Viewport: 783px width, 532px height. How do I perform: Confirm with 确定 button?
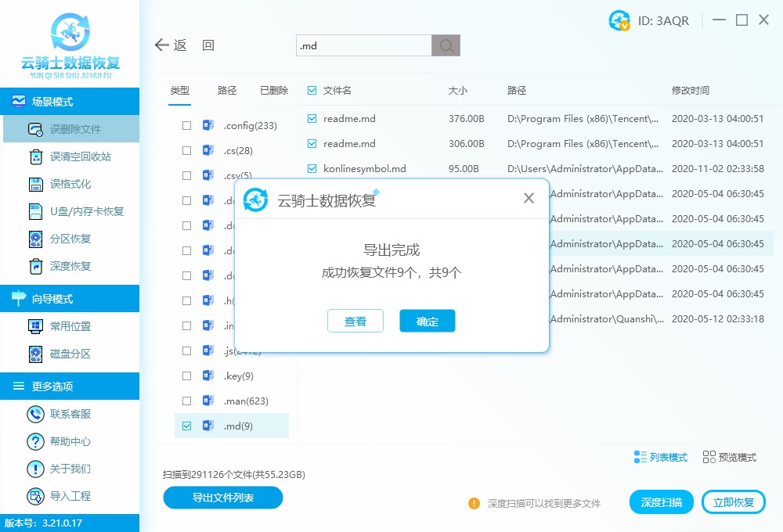[428, 321]
